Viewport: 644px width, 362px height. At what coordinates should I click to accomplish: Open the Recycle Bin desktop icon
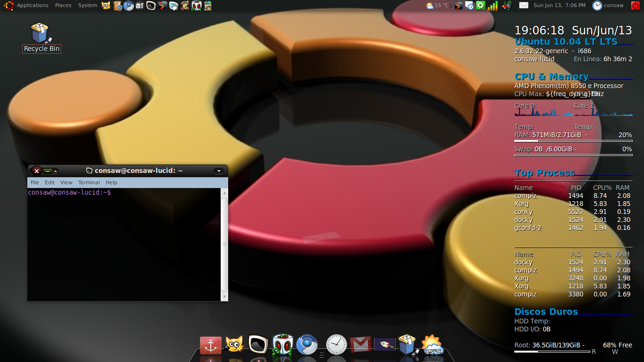pos(41,33)
